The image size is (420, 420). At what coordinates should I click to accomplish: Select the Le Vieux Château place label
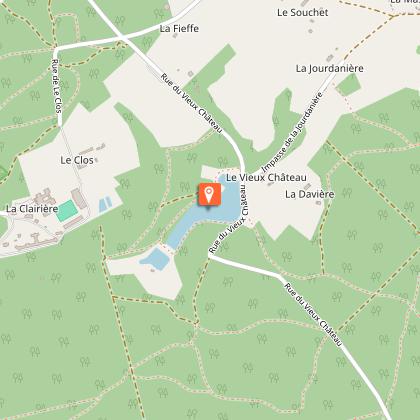coord(266,178)
